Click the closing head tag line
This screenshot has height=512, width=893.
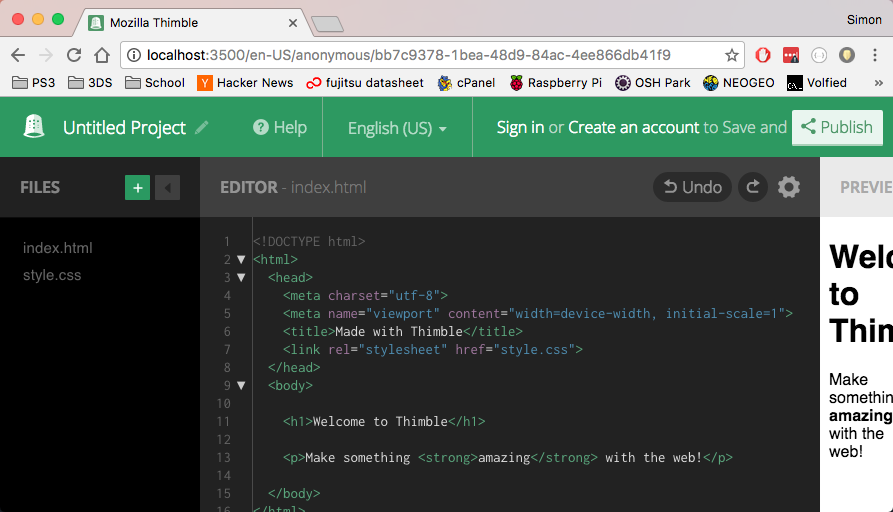pyautogui.click(x=294, y=368)
